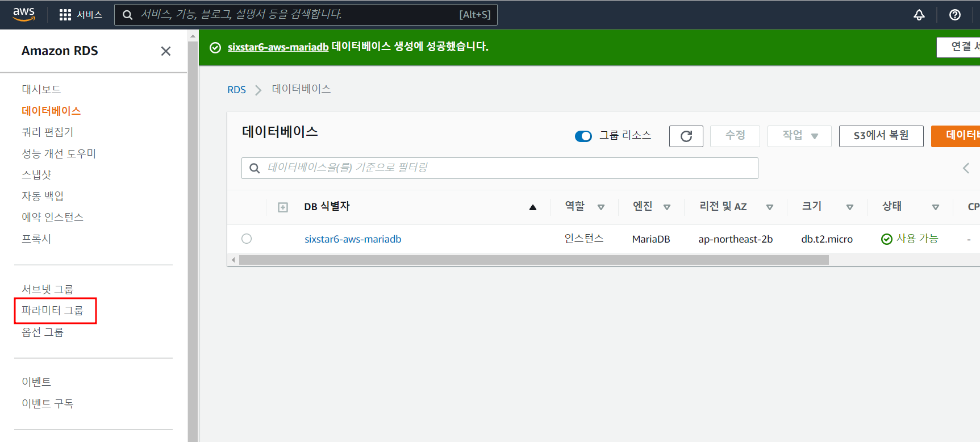Open the sixstar6-aws-mariadb database link
This screenshot has width=980, height=442.
coord(353,239)
